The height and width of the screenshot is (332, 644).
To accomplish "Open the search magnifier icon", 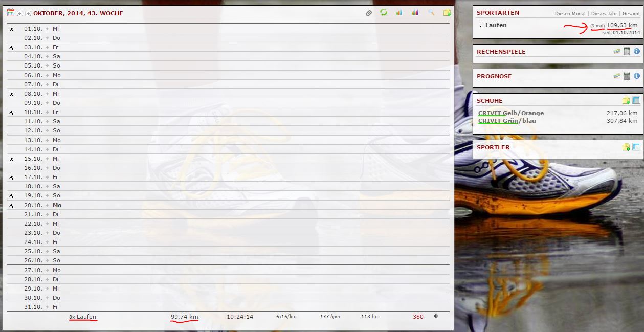I will [431, 13].
